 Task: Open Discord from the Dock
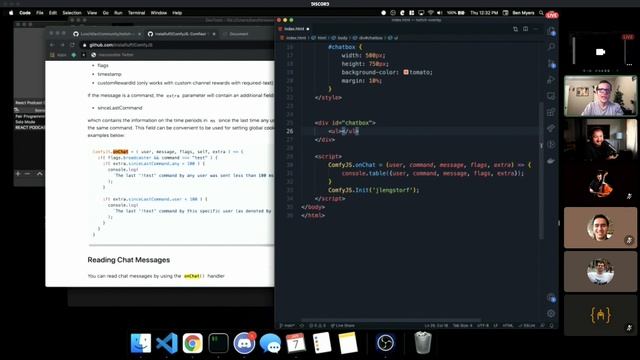(244, 343)
